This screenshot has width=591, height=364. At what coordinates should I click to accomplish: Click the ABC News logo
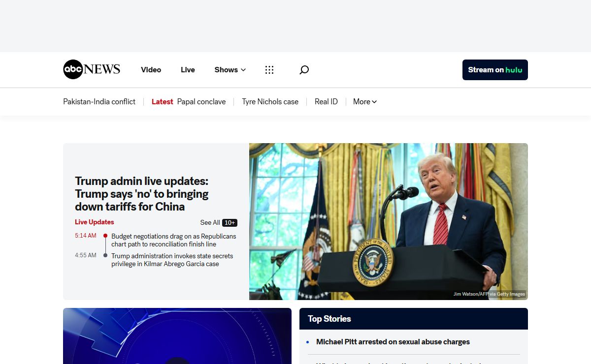pos(92,69)
